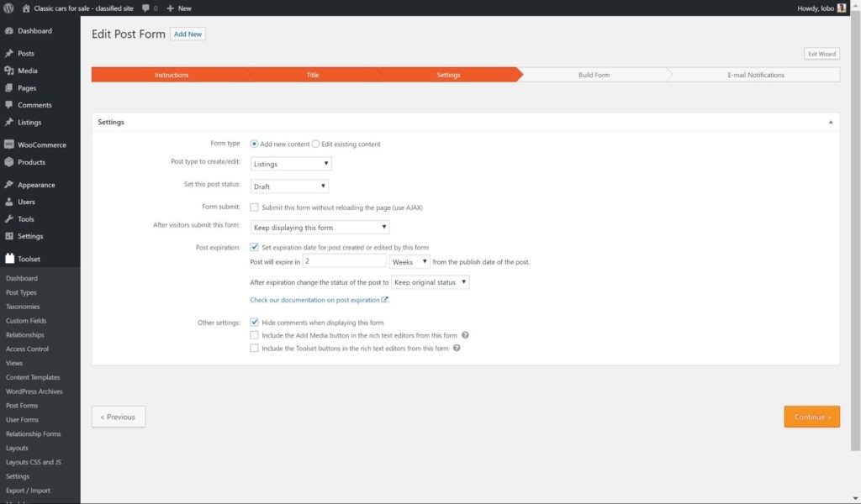Select Edit existing content radio button
The image size is (861, 504).
(x=316, y=144)
